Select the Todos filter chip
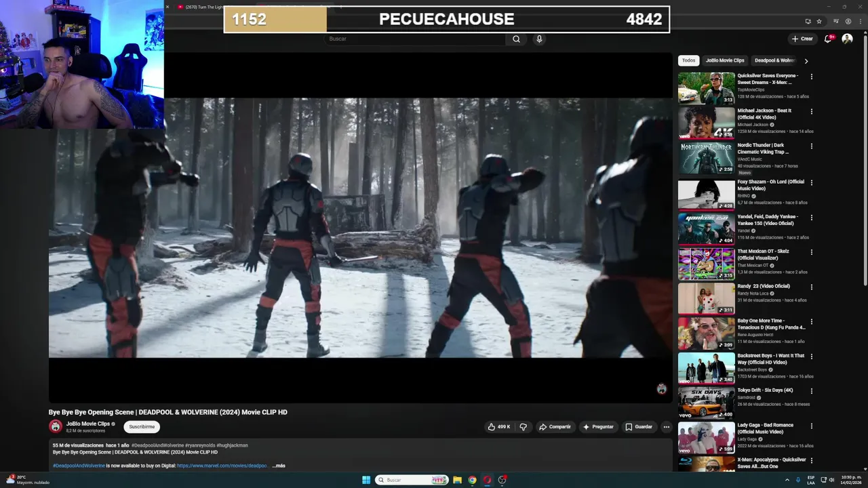 point(688,60)
